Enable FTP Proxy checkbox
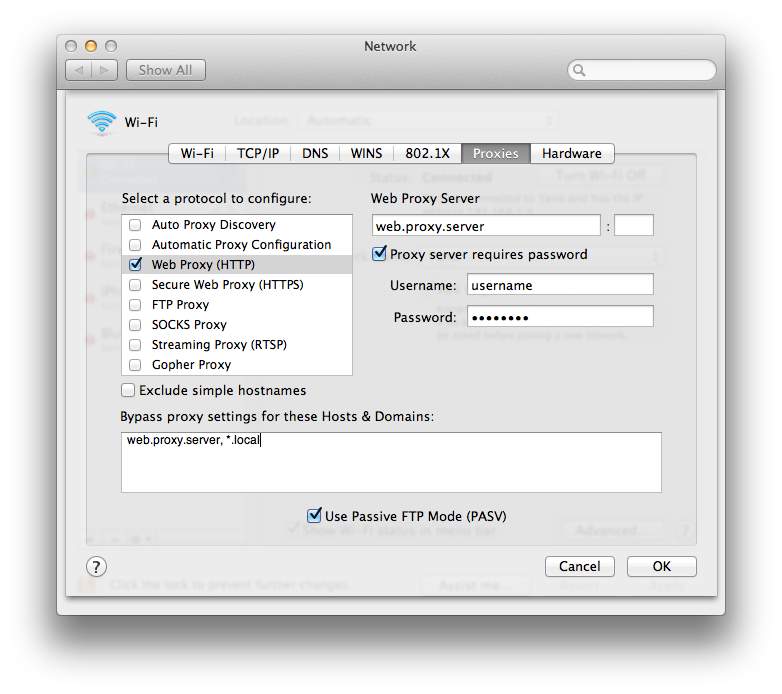 (135, 305)
